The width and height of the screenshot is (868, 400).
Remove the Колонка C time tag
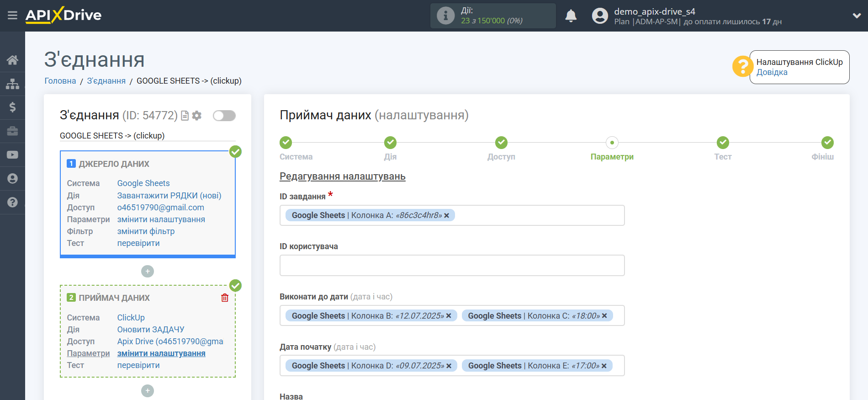tap(604, 316)
